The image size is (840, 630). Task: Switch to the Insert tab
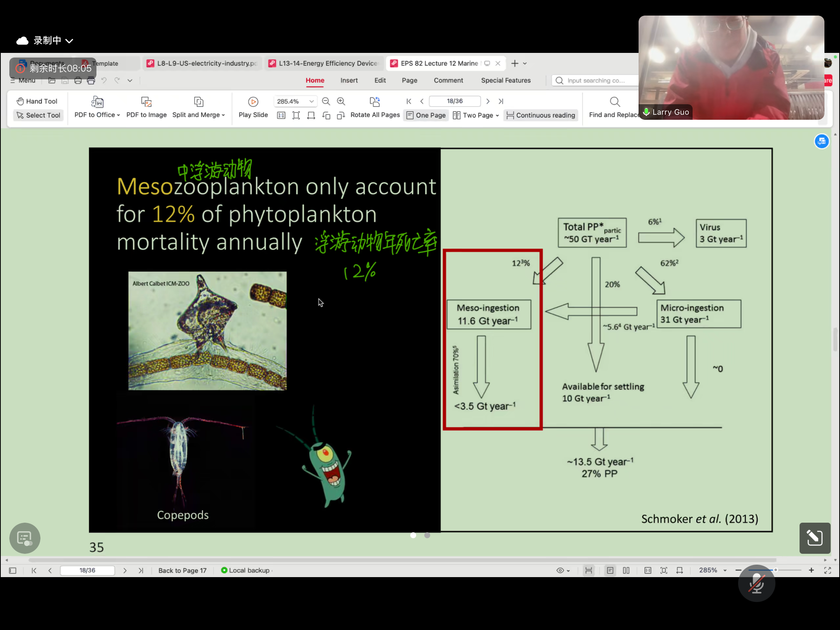[349, 80]
